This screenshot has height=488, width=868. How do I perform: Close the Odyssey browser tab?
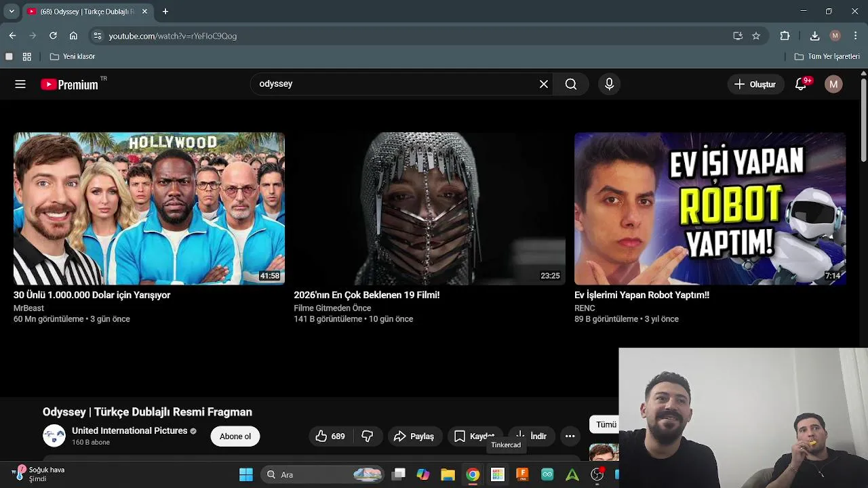[144, 12]
